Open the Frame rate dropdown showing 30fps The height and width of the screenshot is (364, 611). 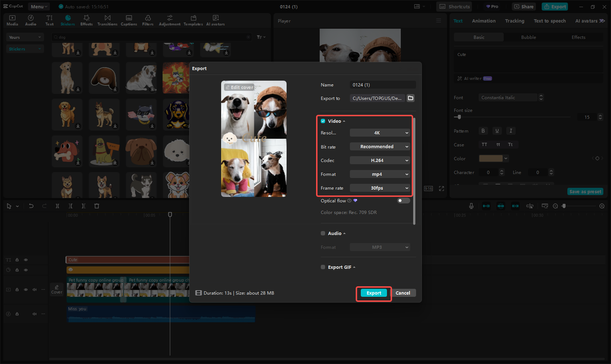[x=379, y=187]
